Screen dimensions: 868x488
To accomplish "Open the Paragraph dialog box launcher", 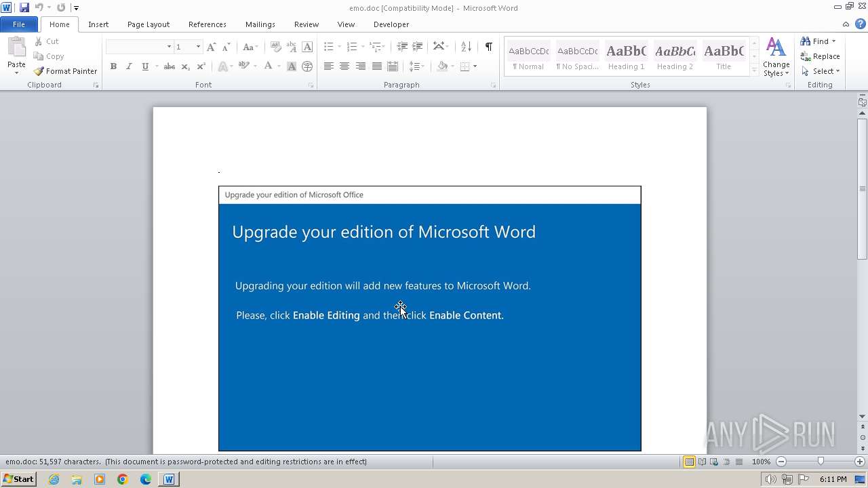I will (493, 85).
